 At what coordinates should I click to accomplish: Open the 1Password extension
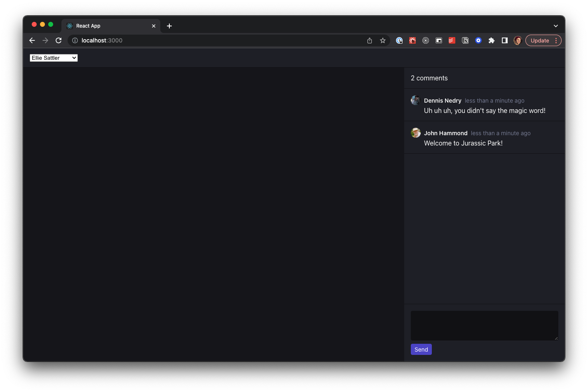point(399,40)
